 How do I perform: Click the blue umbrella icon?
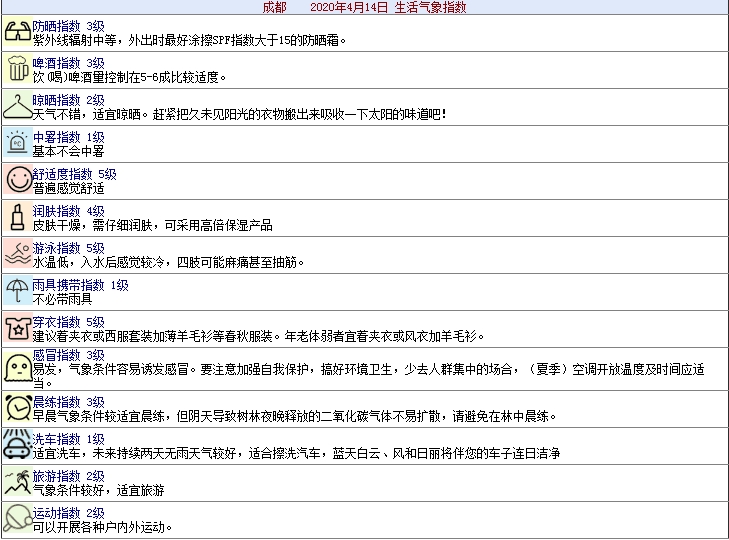point(17,291)
